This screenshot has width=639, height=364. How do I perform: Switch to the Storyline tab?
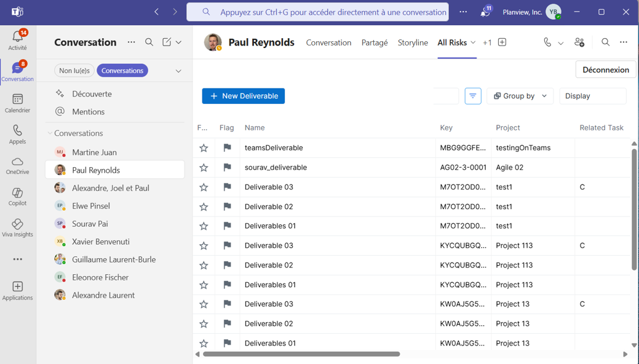(x=413, y=42)
